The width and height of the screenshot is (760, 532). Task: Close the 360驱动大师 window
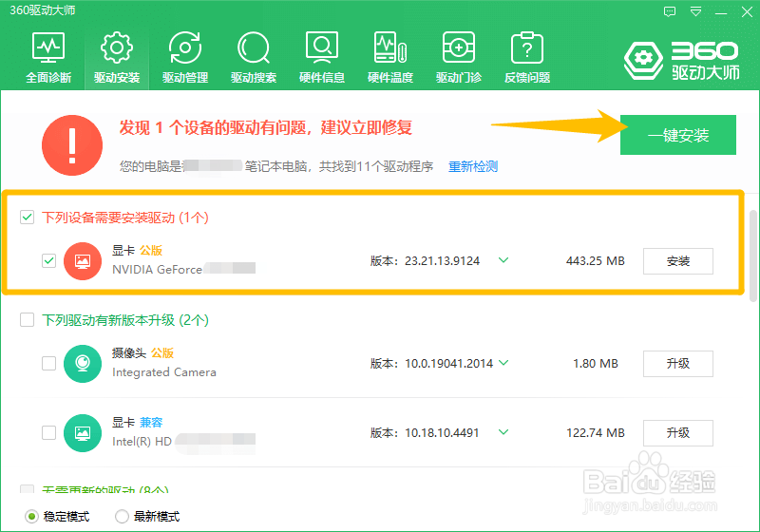coord(747,12)
